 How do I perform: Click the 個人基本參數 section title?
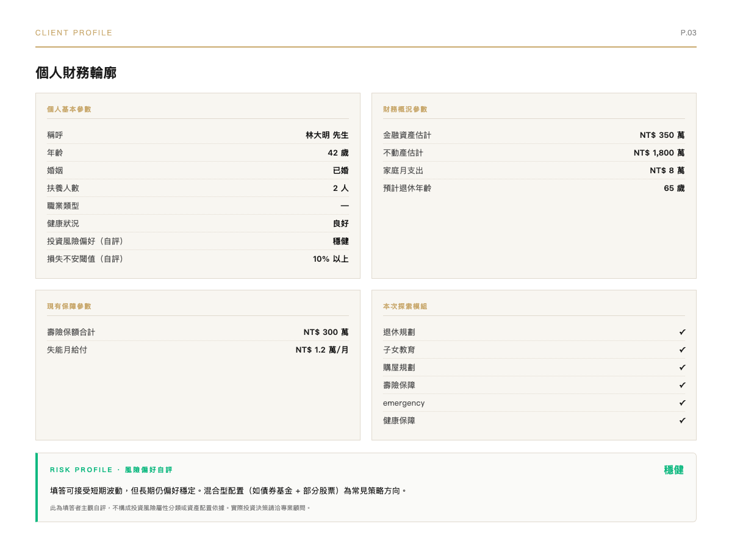pyautogui.click(x=69, y=109)
